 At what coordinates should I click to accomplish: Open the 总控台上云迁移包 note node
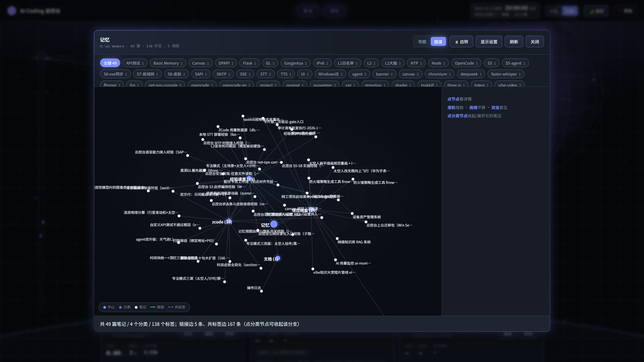click(366, 222)
